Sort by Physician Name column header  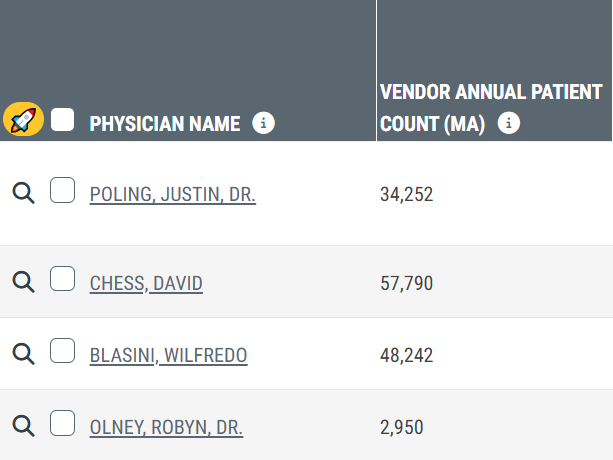pyautogui.click(x=165, y=124)
